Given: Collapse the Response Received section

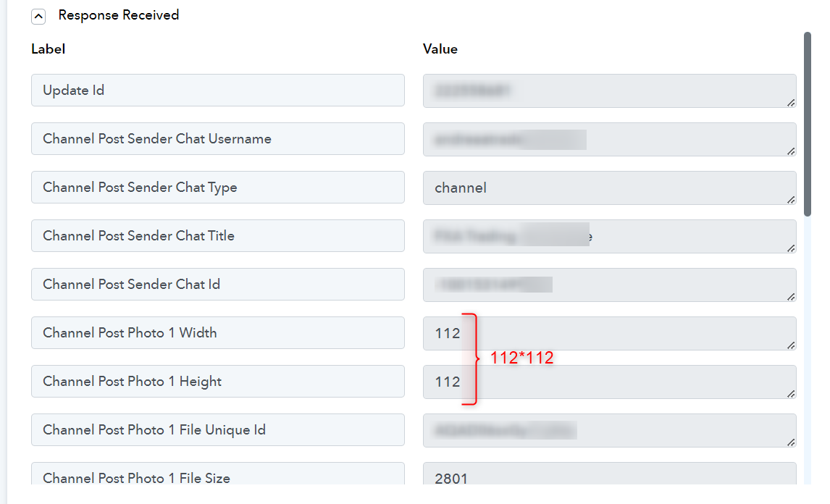Looking at the screenshot, I should 38,17.
